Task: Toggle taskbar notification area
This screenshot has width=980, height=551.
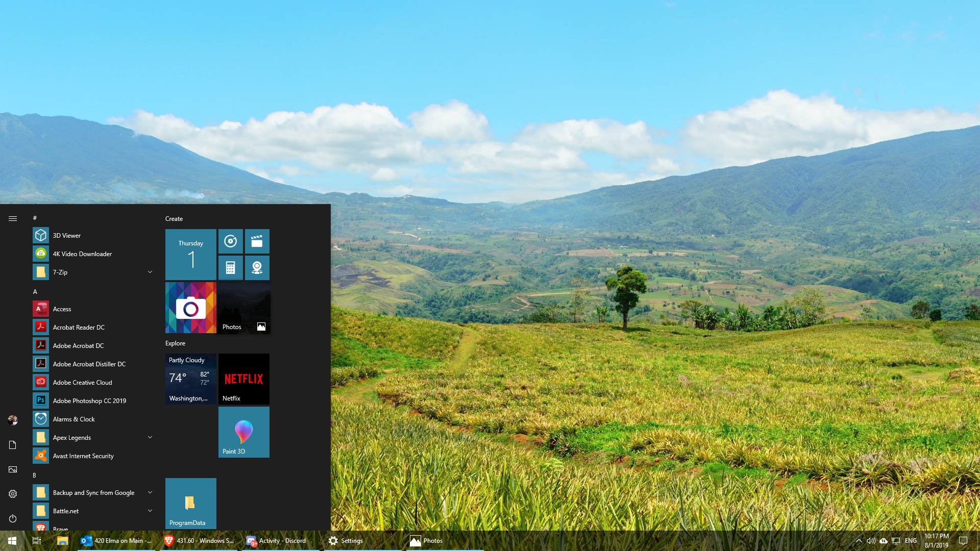Action: point(858,540)
